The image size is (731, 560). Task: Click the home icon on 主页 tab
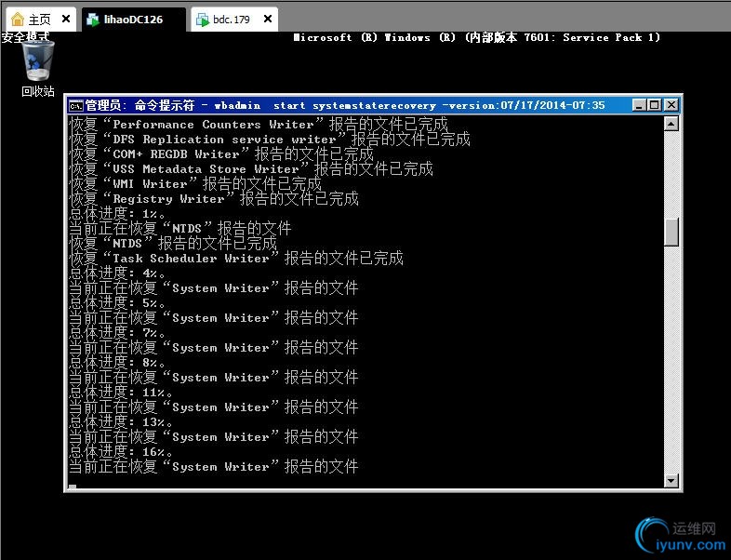click(x=18, y=20)
